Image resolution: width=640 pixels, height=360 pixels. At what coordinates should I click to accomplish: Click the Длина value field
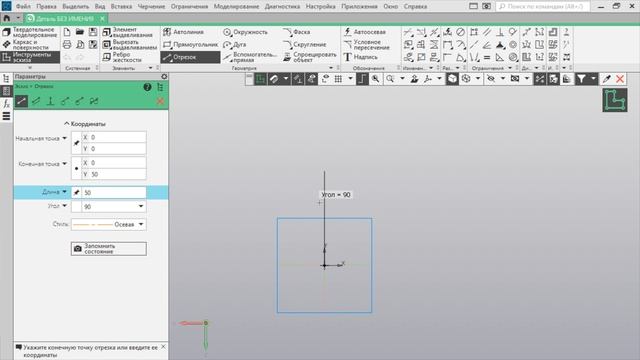113,193
